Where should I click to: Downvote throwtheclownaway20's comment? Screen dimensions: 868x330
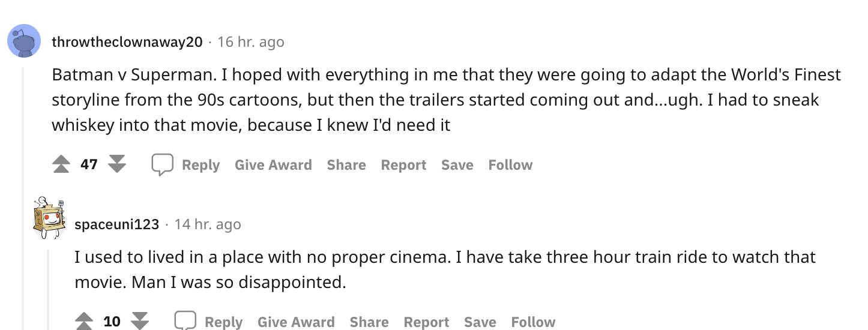[117, 164]
